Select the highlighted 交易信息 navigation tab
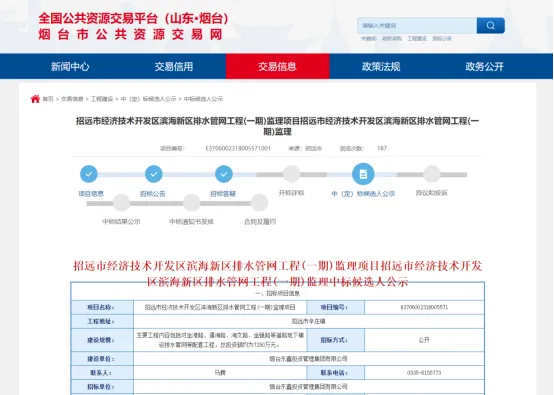Screen dimensions: 554x395 278,66
